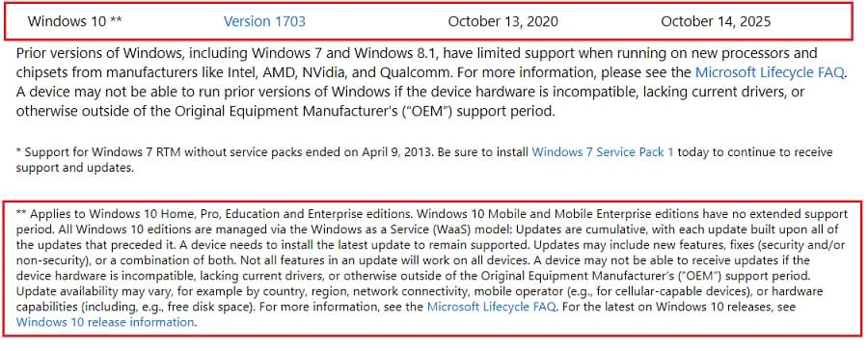Screen dimensions: 868x351
Task: Visit the Windows 10 release information link
Action: point(105,322)
